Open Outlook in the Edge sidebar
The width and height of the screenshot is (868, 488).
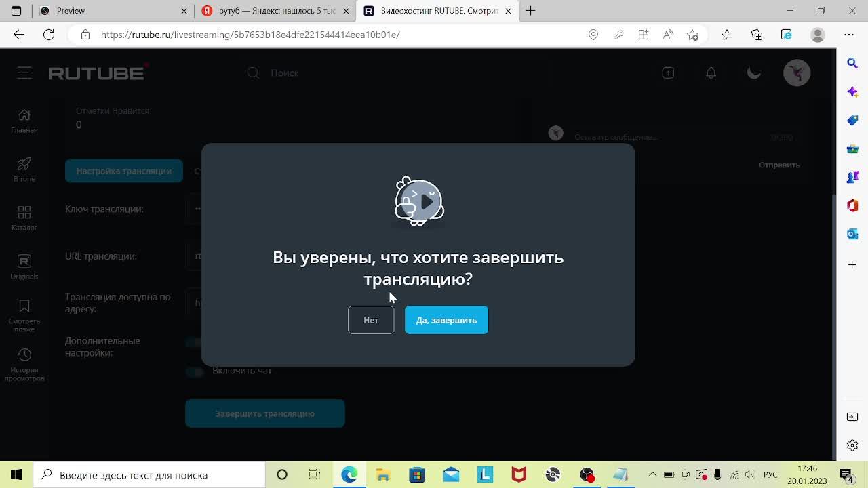pyautogui.click(x=852, y=234)
